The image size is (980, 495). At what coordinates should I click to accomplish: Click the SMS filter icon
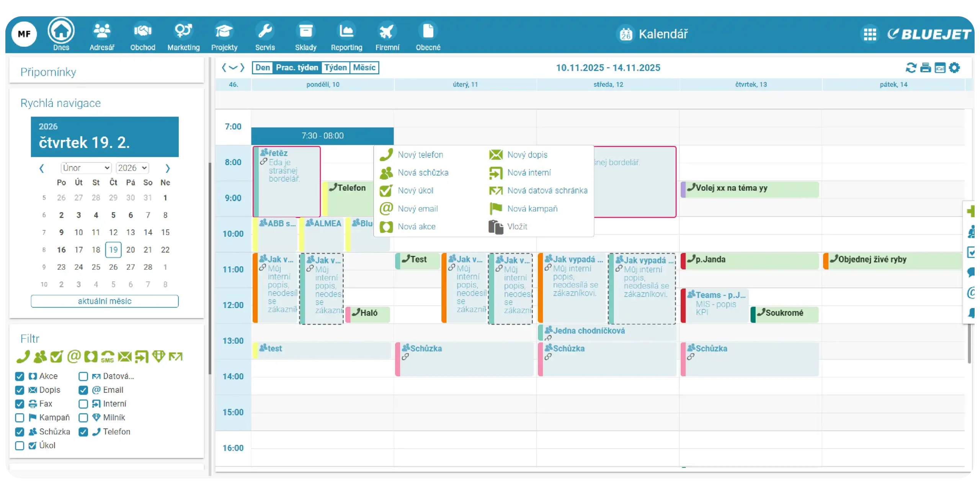108,357
